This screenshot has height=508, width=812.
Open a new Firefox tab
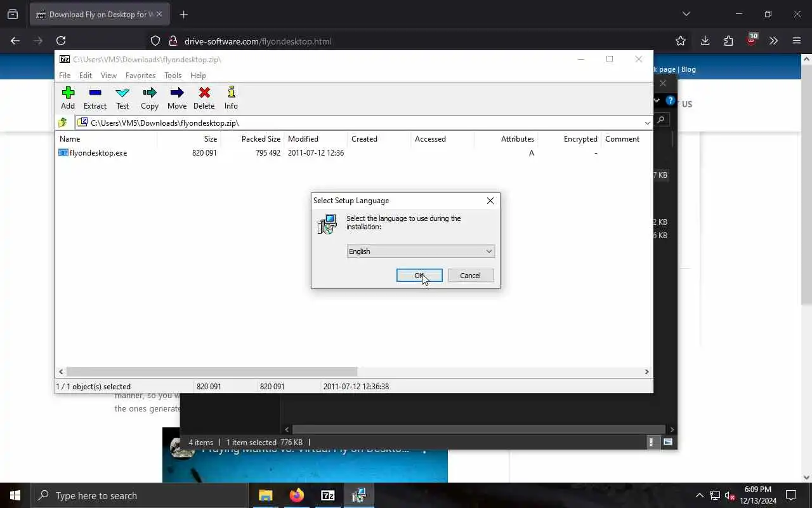click(x=184, y=14)
